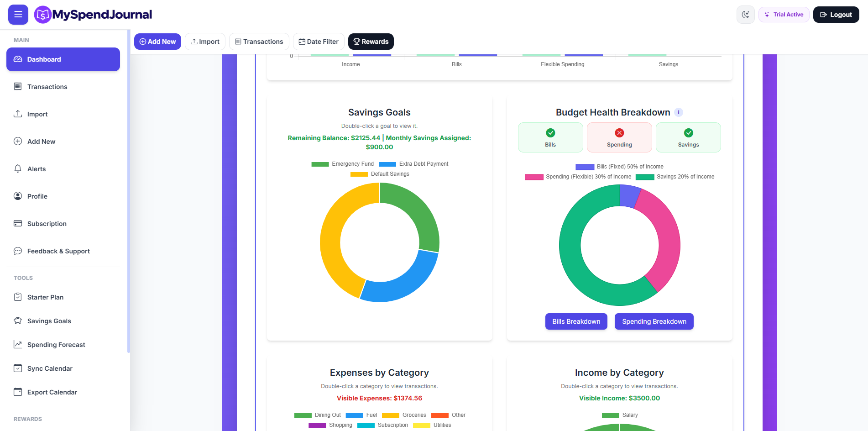Click Budget Health Breakdown info icon
868x431 pixels.
click(x=679, y=112)
